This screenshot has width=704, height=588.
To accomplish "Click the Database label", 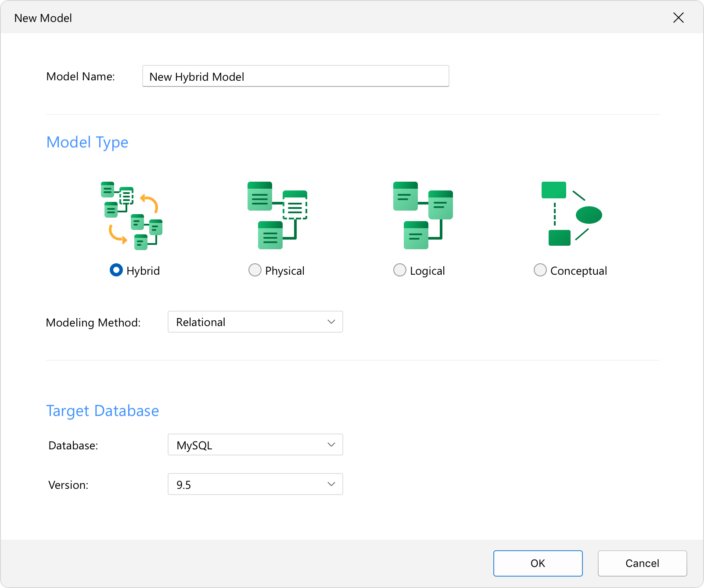I will click(73, 445).
